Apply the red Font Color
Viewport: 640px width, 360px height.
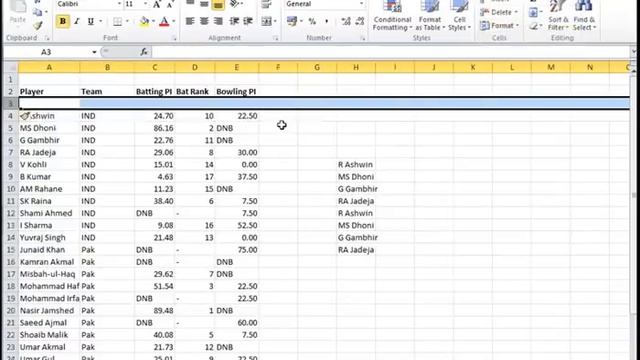(x=164, y=21)
